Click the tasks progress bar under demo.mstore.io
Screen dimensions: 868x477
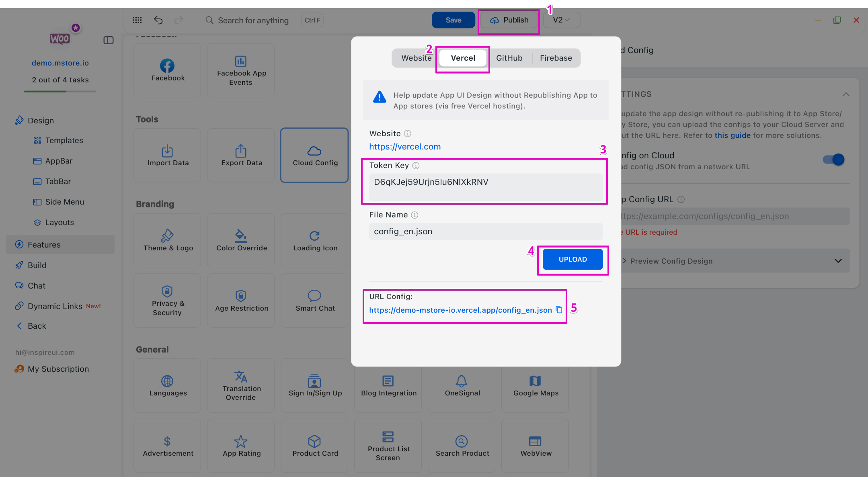pos(60,92)
